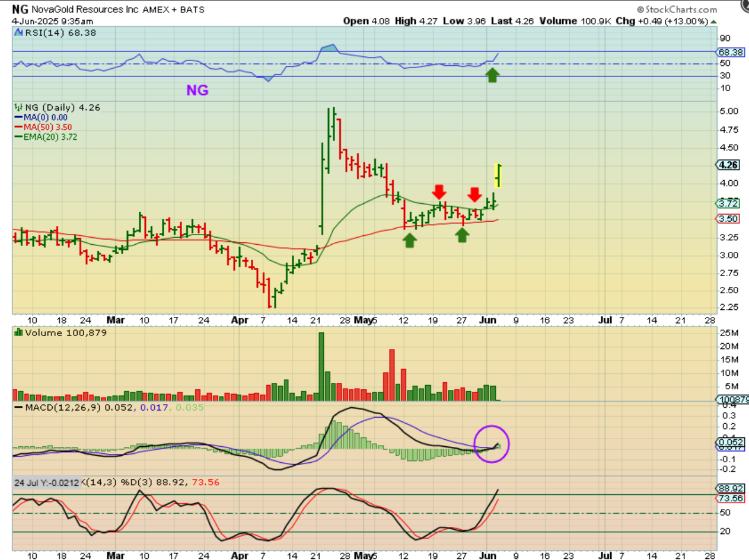This screenshot has height=560, width=749.
Task: Click the %D(3) 88.92, 73.56 label
Action: click(170, 482)
